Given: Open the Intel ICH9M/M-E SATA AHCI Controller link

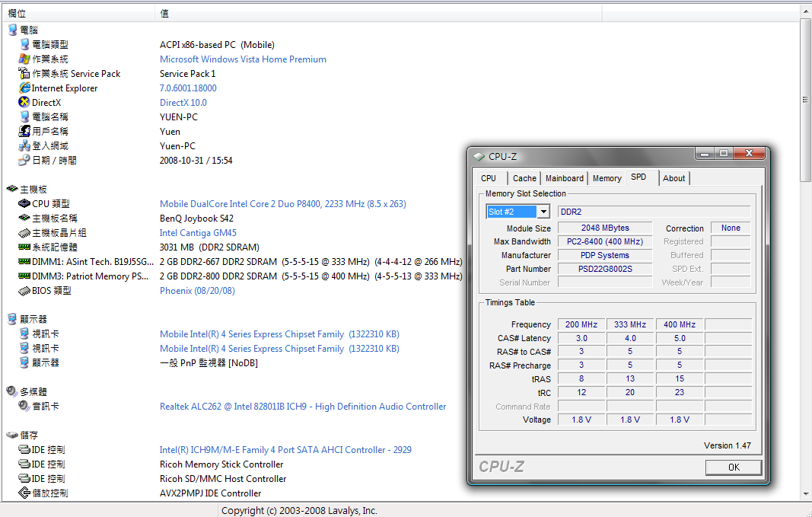Looking at the screenshot, I should tap(285, 450).
